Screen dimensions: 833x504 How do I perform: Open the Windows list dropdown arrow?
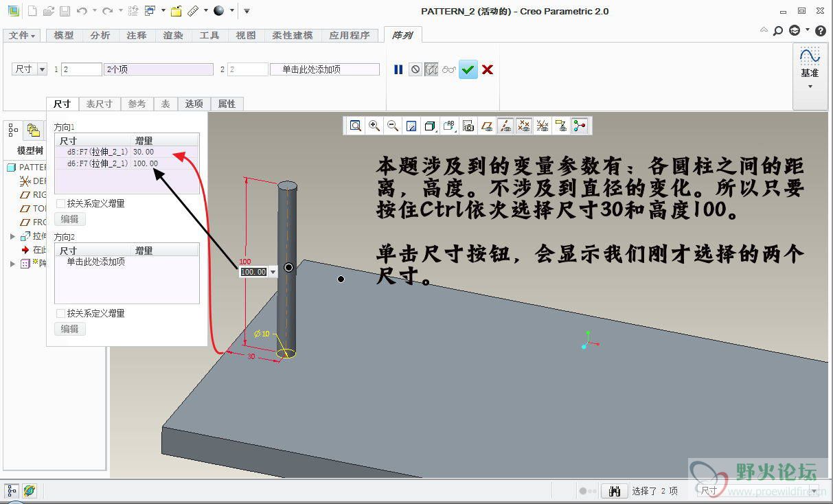(x=163, y=11)
